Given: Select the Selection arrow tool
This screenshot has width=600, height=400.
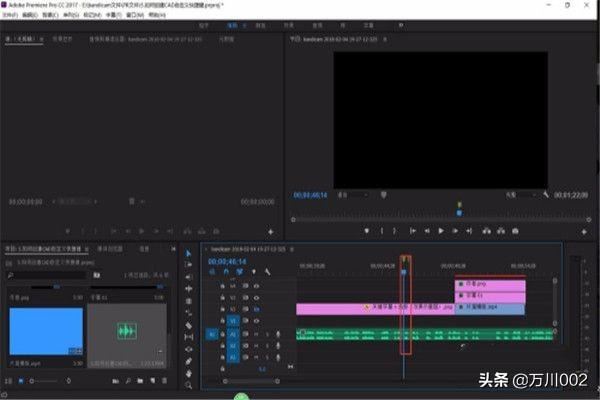Looking at the screenshot, I should (x=188, y=253).
